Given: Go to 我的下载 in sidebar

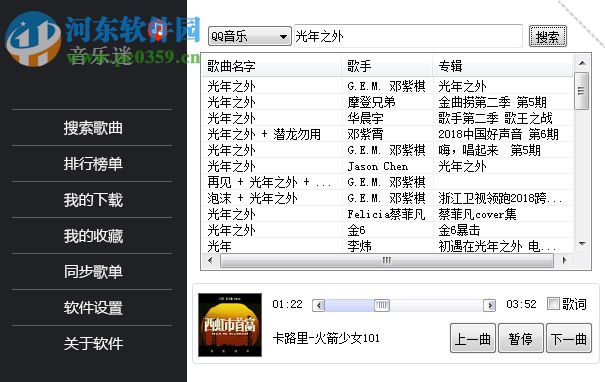Looking at the screenshot, I should point(93,199).
